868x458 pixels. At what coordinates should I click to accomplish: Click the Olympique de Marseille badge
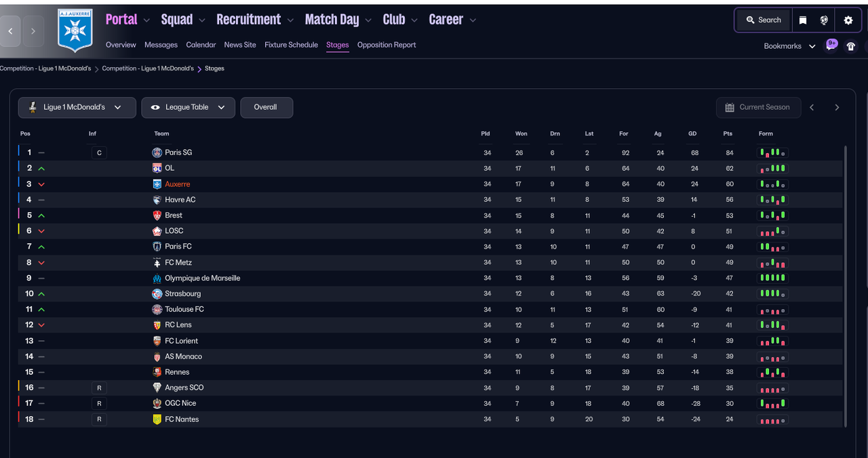pos(157,278)
